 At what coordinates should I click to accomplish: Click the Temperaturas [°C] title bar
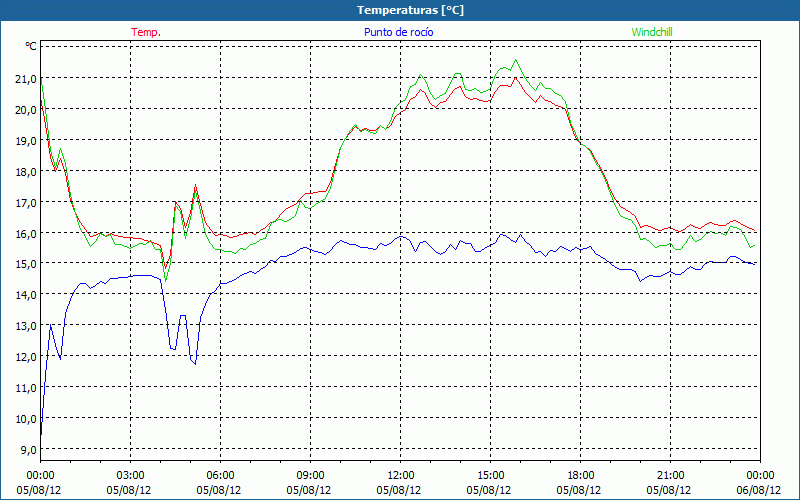tap(400, 10)
